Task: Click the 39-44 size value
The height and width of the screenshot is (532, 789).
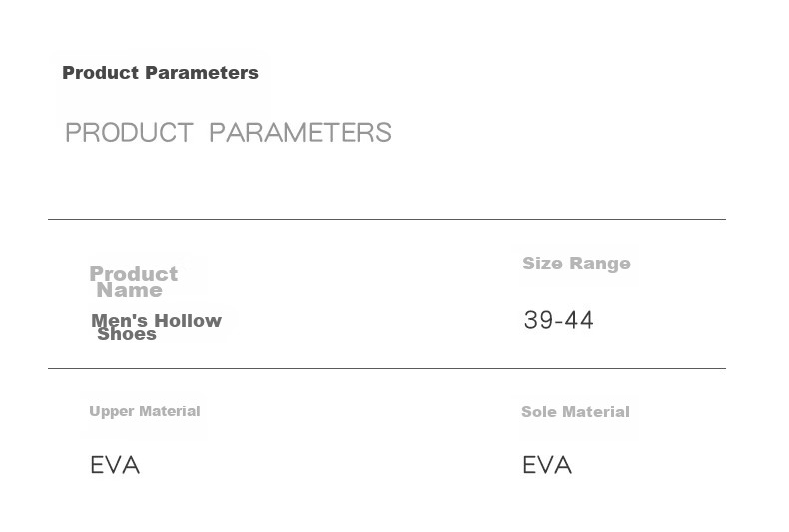Action: coord(558,320)
